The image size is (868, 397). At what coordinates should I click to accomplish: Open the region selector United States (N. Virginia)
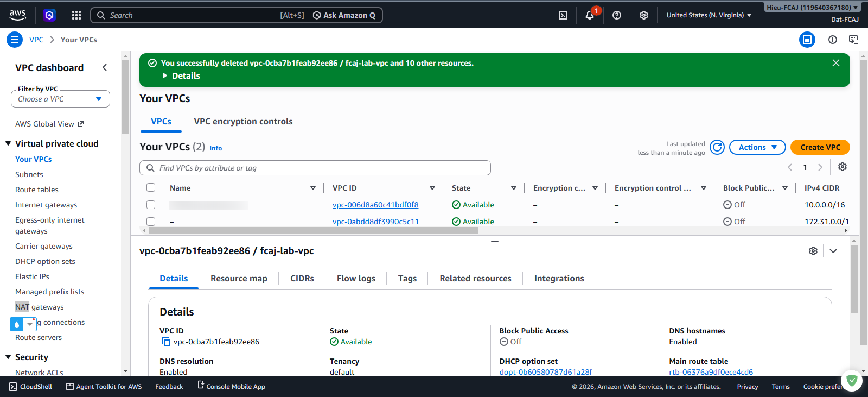[709, 15]
